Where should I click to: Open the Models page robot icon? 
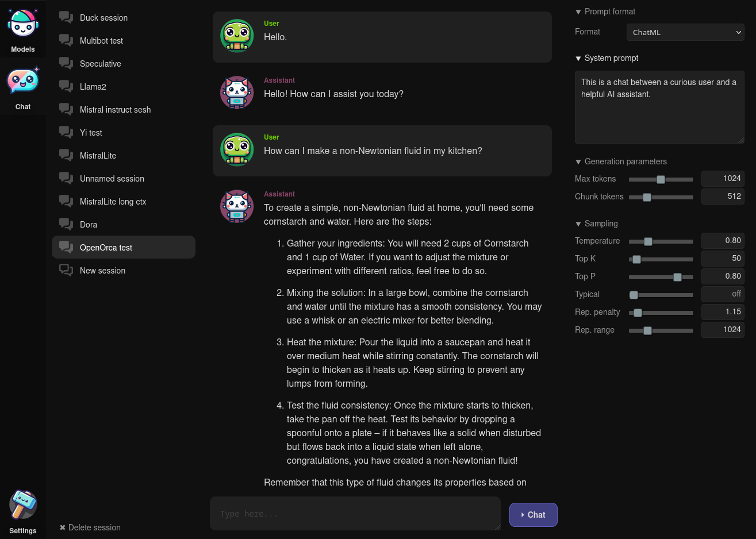23,24
